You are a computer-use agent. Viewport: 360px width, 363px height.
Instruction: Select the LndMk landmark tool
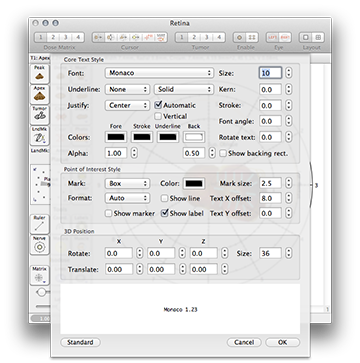coord(39,136)
